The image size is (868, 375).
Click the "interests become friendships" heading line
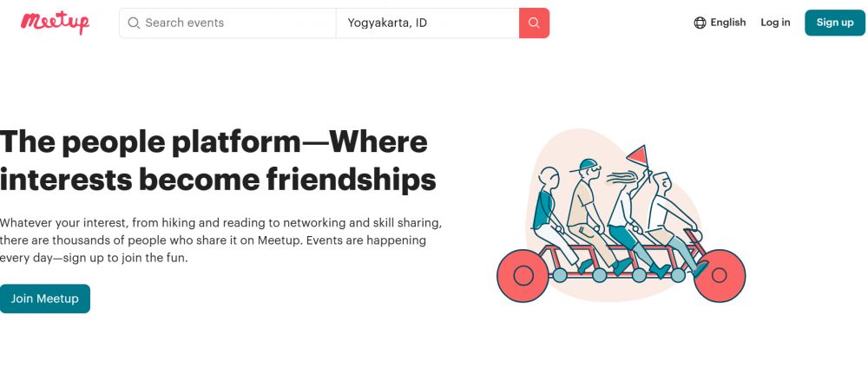(218, 180)
